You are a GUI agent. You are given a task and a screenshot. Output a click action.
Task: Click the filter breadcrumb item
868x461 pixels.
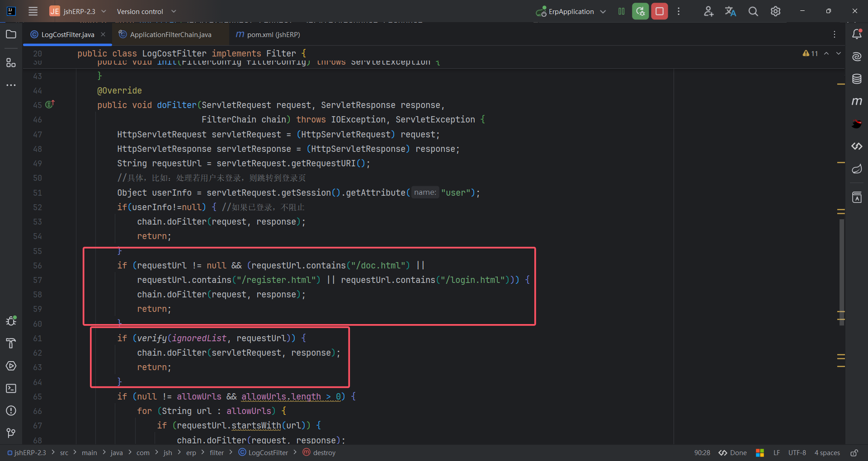tap(217, 452)
